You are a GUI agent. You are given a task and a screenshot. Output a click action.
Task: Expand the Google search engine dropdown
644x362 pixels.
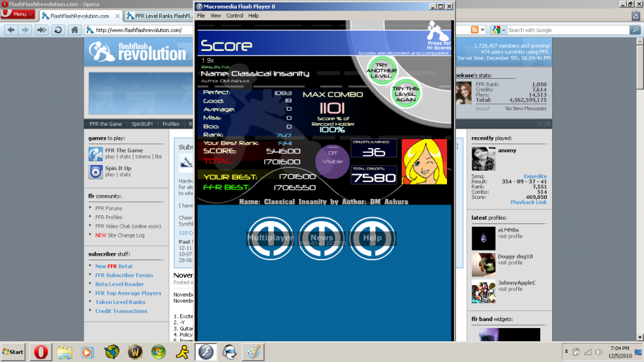[x=499, y=30]
